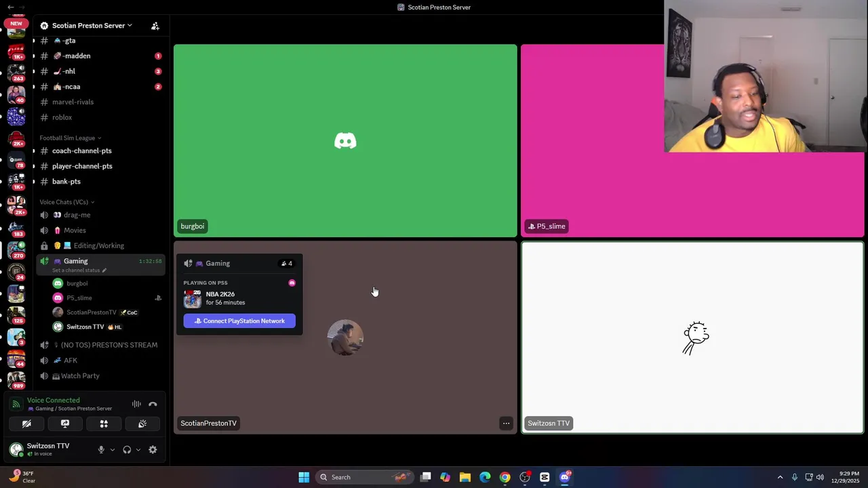Click the taskbar Search box

click(365, 477)
